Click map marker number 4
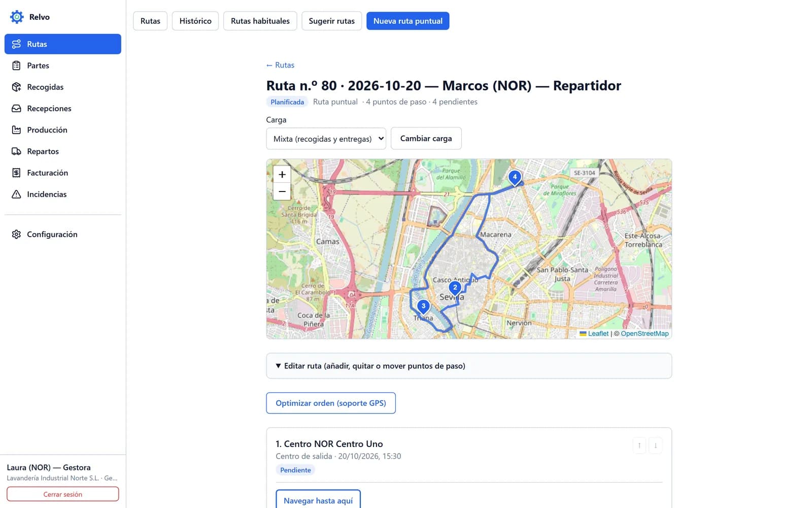The width and height of the screenshot is (812, 508). (x=515, y=178)
